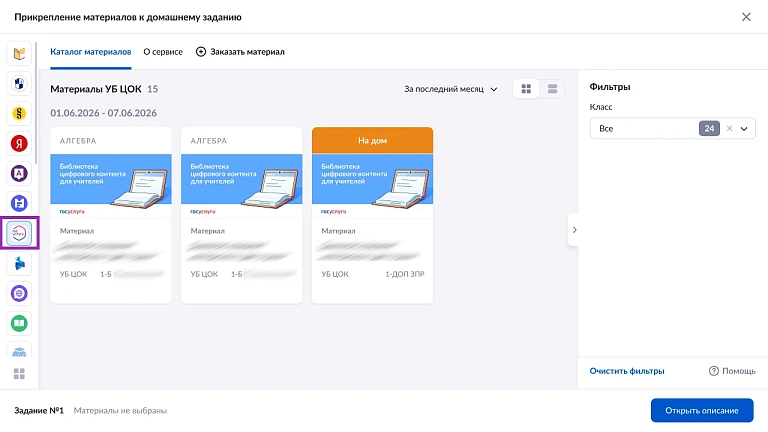This screenshot has width=768, height=432.
Task: Click the Очистить фильтры link
Action: (x=627, y=371)
